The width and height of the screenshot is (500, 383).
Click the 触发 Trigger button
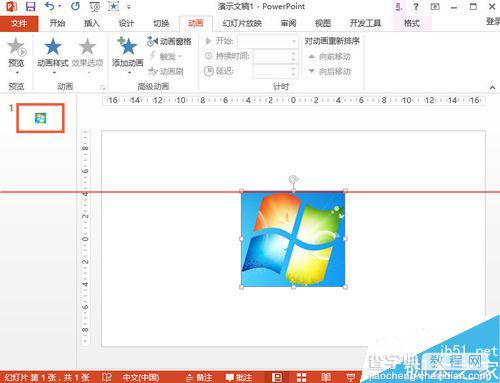pos(166,56)
